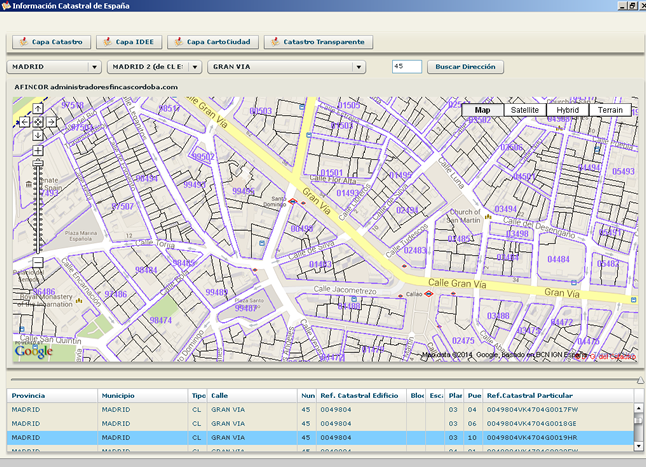Click the street number field containing 45
This screenshot has width=646, height=467.
point(407,66)
